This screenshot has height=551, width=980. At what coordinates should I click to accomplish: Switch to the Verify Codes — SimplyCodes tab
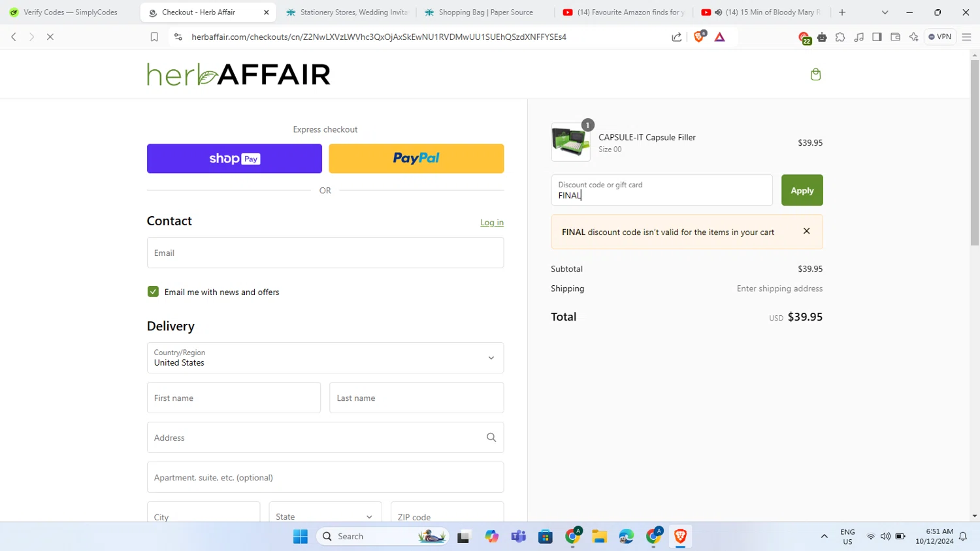(69, 12)
